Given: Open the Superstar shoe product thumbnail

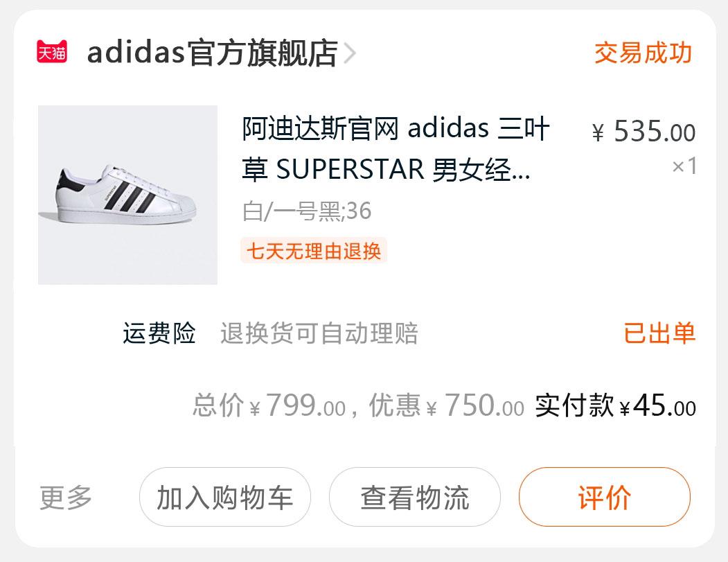Looking at the screenshot, I should point(127,195).
